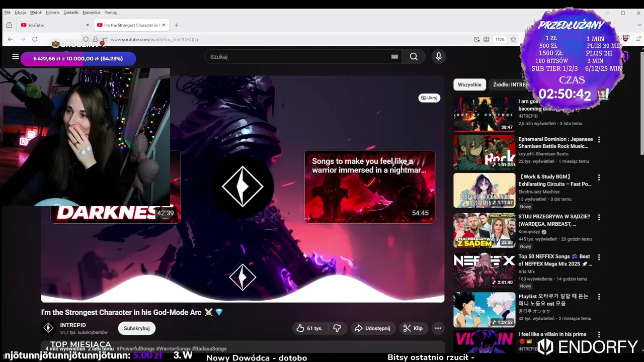Screen dimensions: 644x362
Task: Open options for 'I feel like a villain' video
Action: point(599,334)
